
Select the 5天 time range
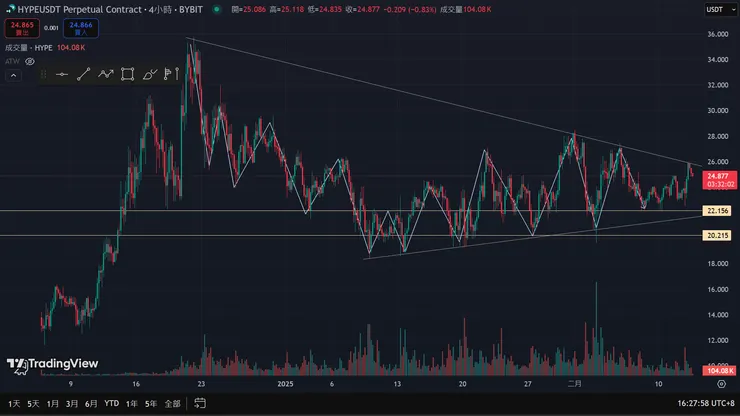[x=33, y=404]
